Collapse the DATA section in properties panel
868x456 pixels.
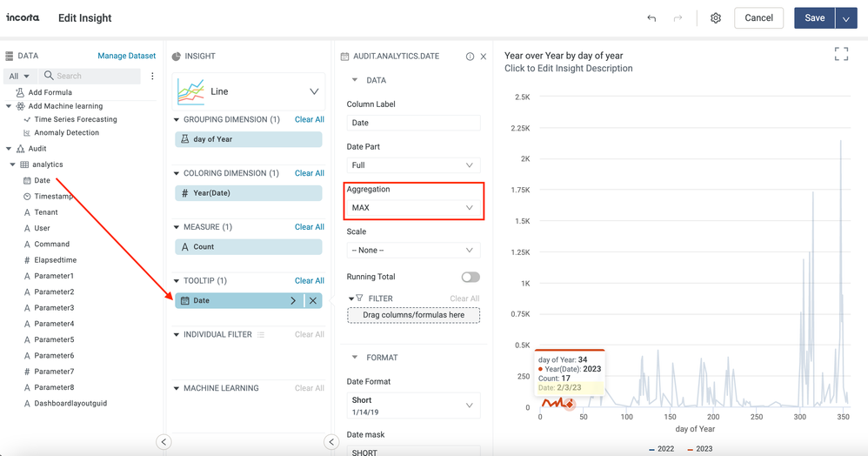pyautogui.click(x=355, y=80)
